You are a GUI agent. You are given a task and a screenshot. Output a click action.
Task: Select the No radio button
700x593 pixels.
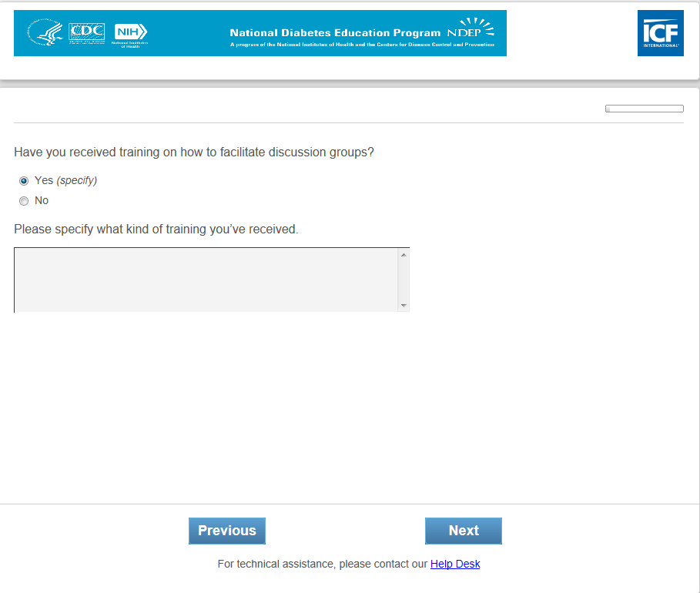(24, 201)
